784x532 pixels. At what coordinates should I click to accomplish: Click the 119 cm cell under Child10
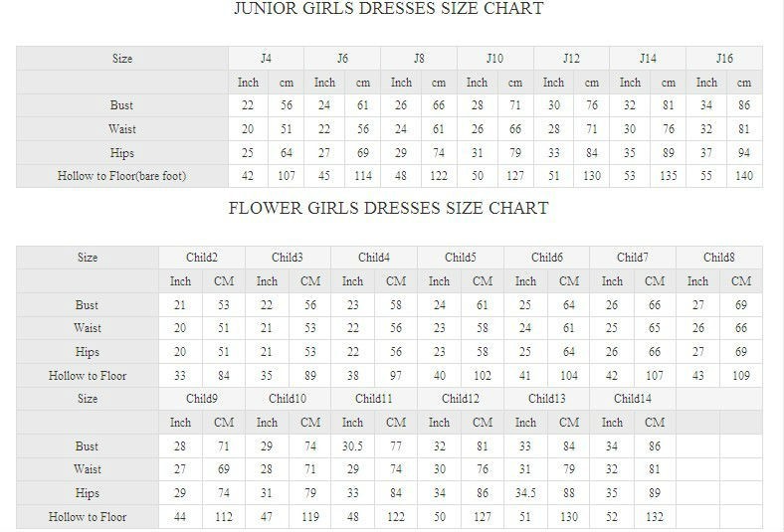coord(309,517)
